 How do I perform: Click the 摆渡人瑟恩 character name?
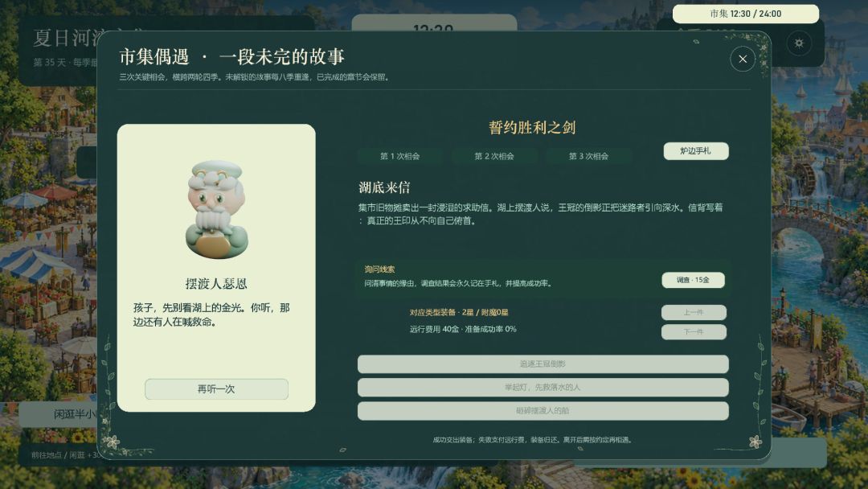(216, 284)
